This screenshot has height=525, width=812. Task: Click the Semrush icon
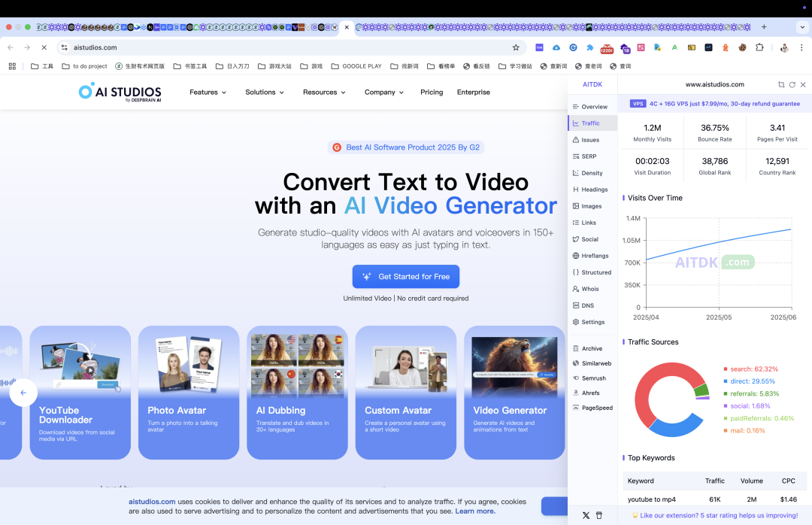(576, 378)
